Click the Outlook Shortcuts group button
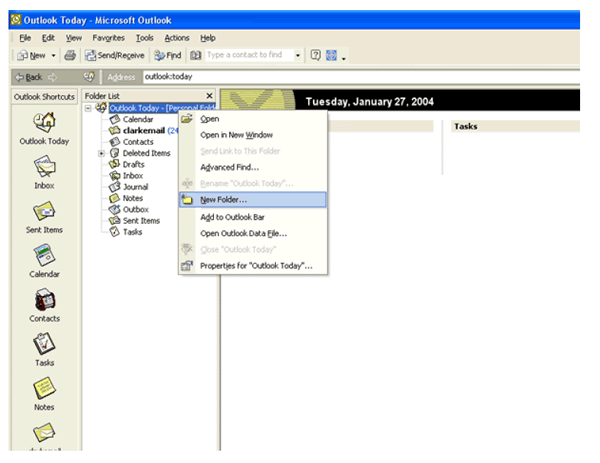The image size is (600, 463). click(44, 97)
